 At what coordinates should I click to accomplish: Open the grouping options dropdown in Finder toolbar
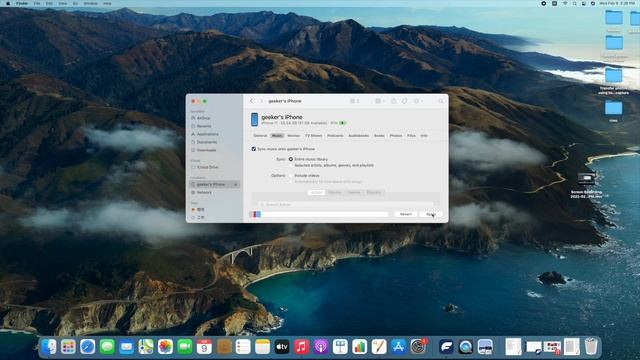pyautogui.click(x=380, y=101)
